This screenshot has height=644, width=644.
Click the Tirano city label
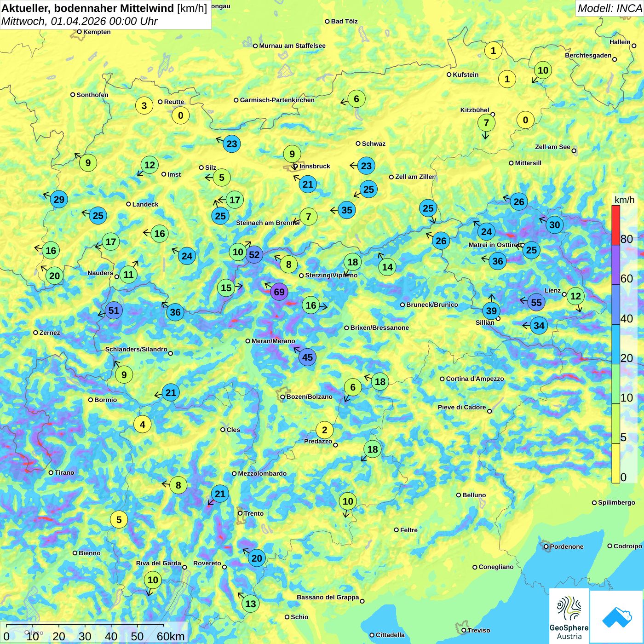[x=64, y=472]
